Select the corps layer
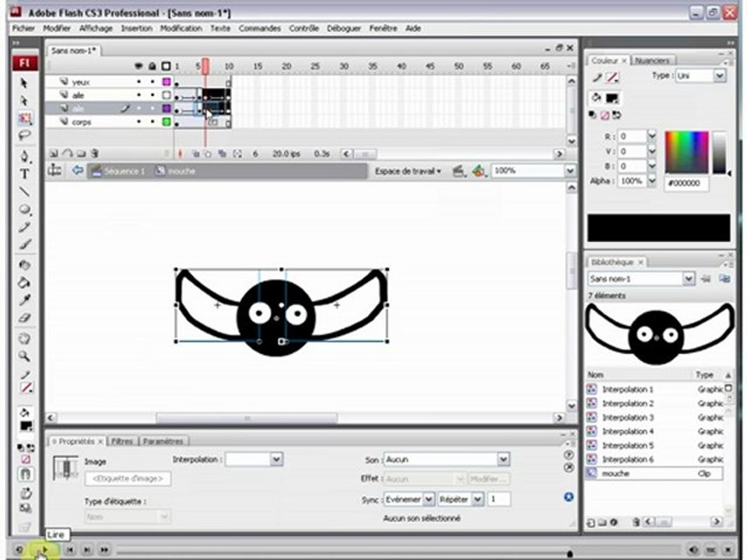This screenshot has height=560, width=747. point(82,122)
